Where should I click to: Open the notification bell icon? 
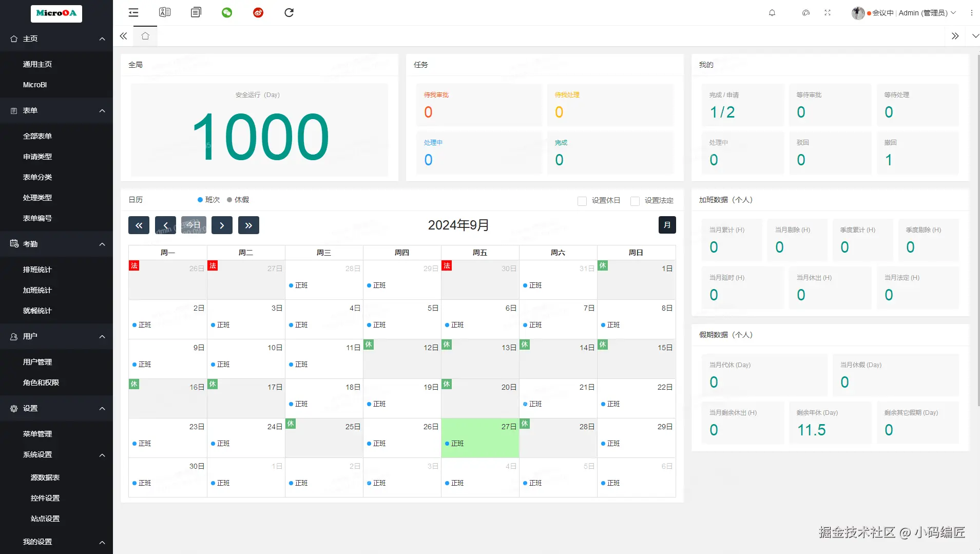click(772, 13)
